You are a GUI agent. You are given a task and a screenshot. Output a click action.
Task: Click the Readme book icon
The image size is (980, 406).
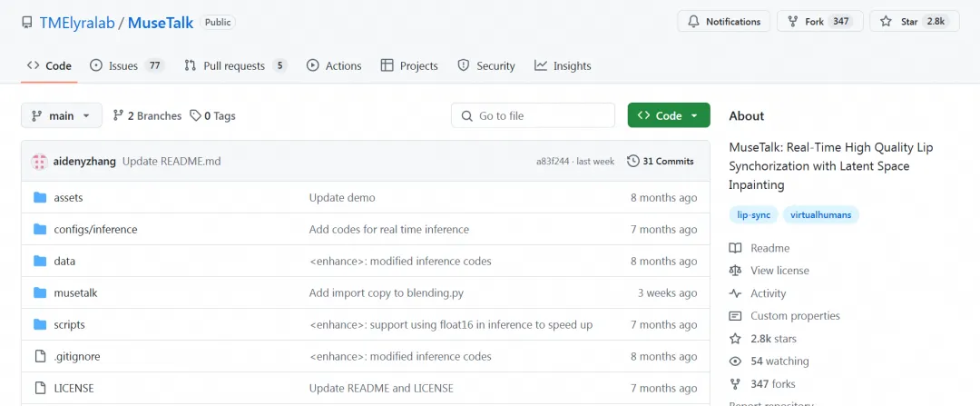tap(735, 248)
